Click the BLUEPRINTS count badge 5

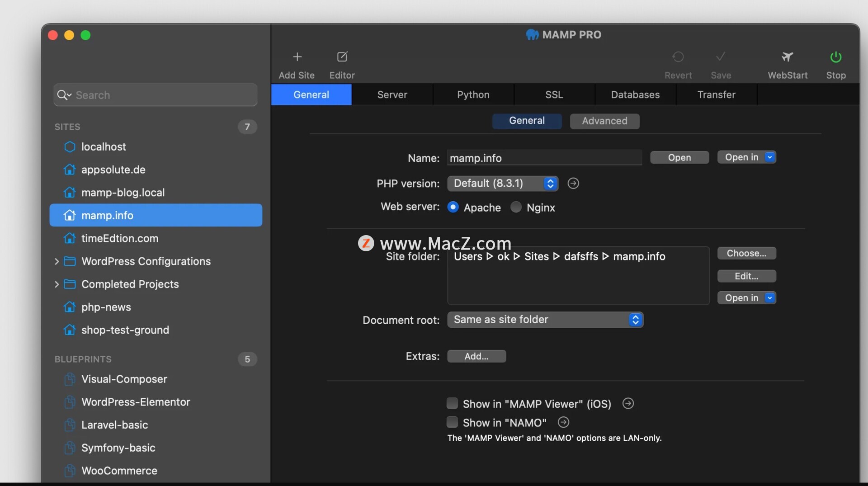pyautogui.click(x=247, y=359)
